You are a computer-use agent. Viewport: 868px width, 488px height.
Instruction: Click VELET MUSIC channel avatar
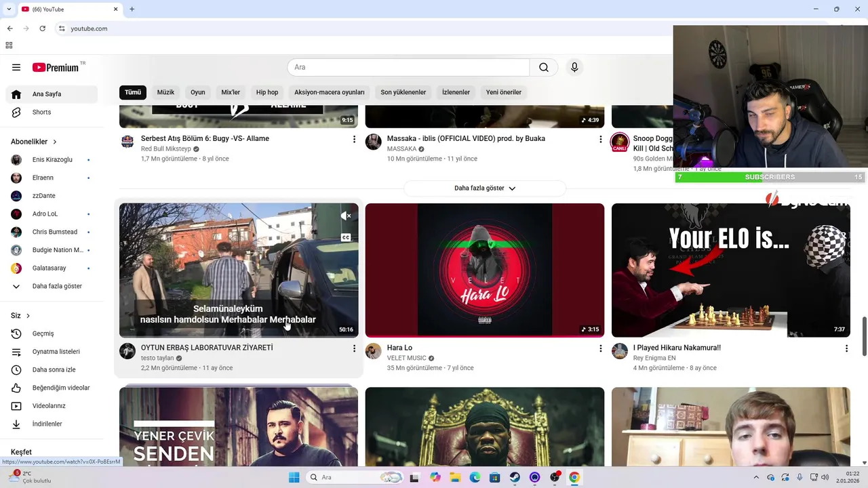[x=374, y=351]
